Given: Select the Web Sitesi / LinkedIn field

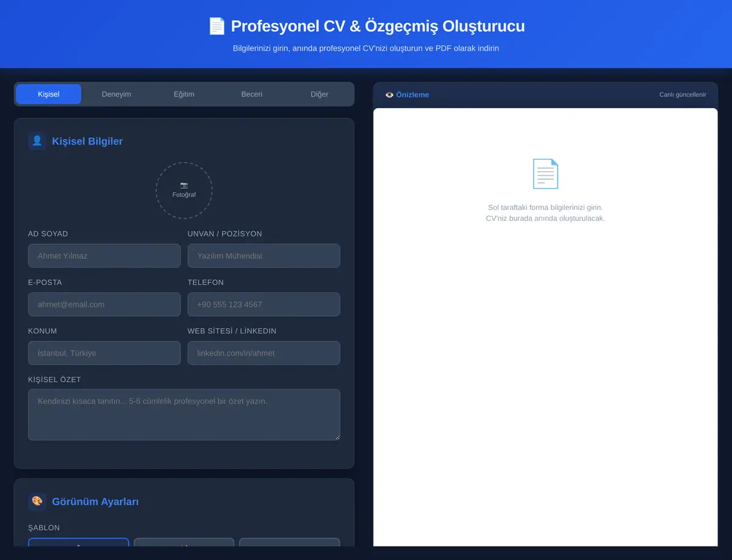Looking at the screenshot, I should point(264,353).
